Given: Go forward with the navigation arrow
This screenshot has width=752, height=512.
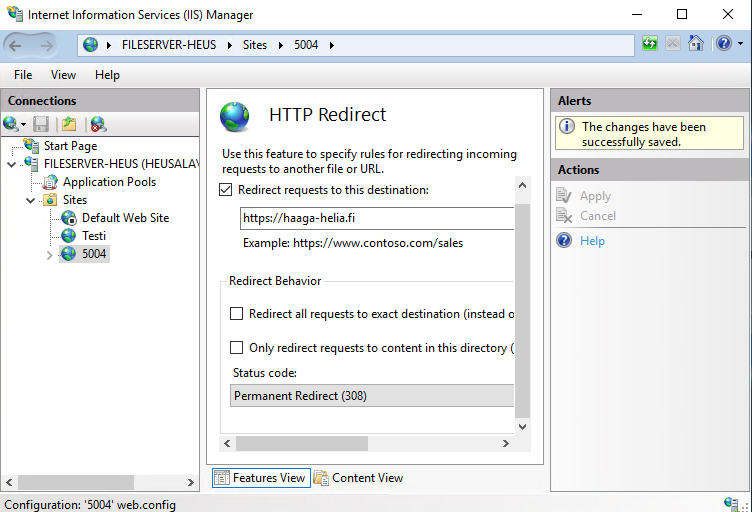Looking at the screenshot, I should tap(47, 46).
